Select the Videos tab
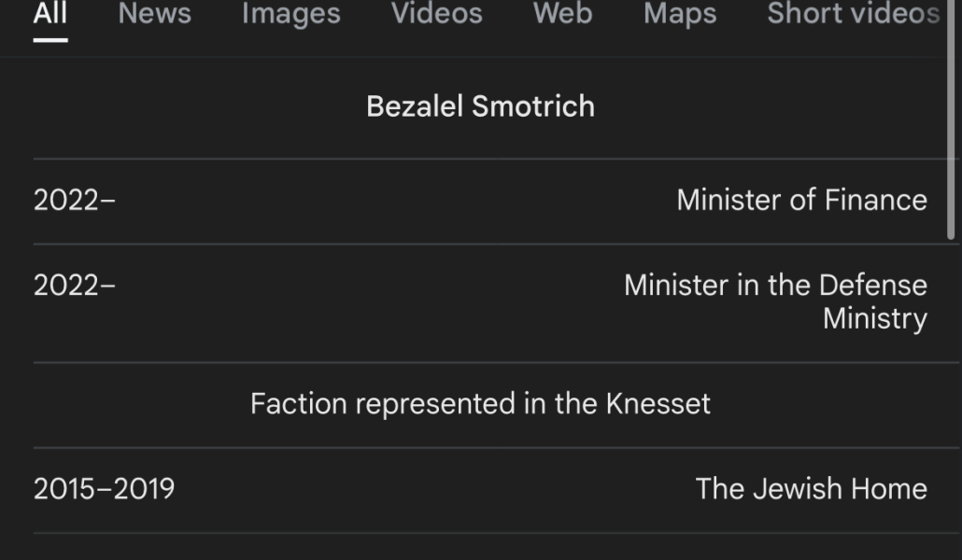 point(435,14)
